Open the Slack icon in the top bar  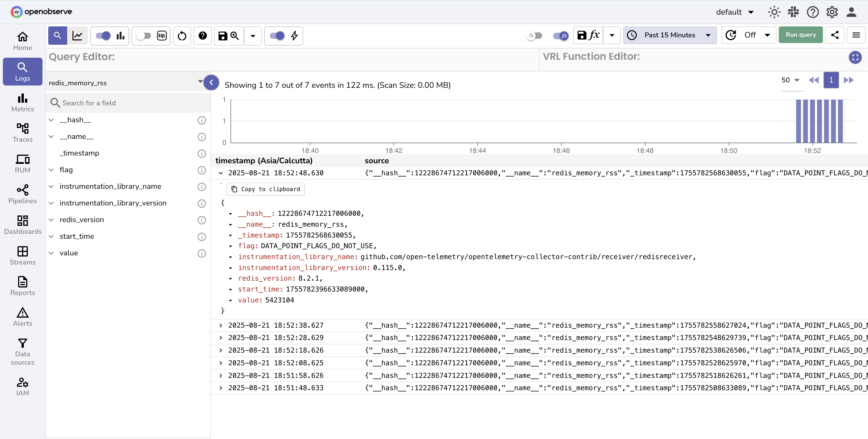coord(793,12)
